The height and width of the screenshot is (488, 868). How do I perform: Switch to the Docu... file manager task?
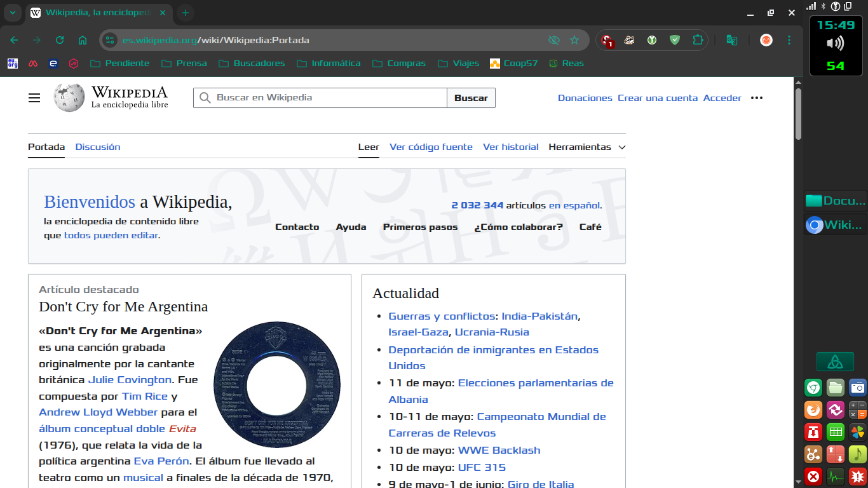coord(835,201)
